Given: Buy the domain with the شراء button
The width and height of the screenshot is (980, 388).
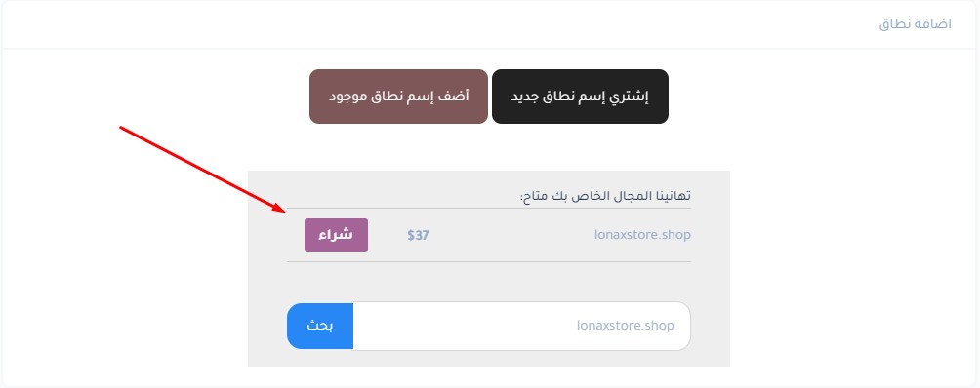Looking at the screenshot, I should (x=336, y=235).
